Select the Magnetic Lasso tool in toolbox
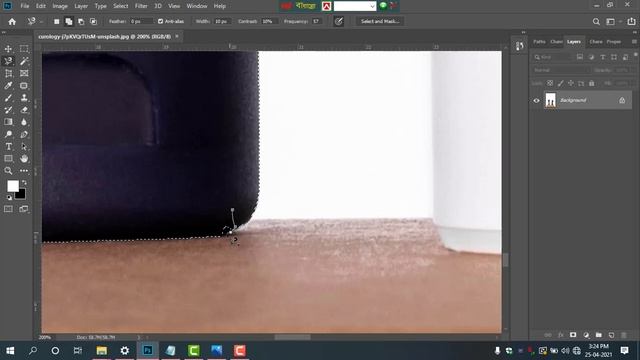The image size is (640, 360). pyautogui.click(x=8, y=61)
